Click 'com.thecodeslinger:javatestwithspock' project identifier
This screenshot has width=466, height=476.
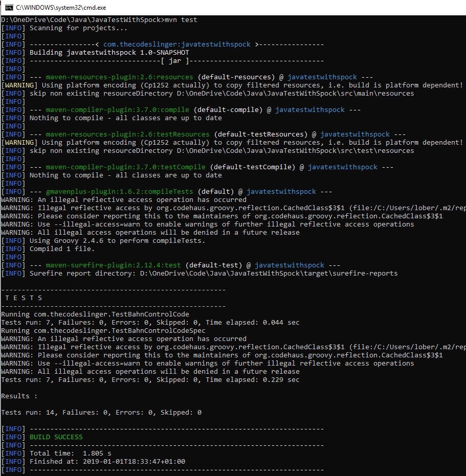pyautogui.click(x=177, y=44)
